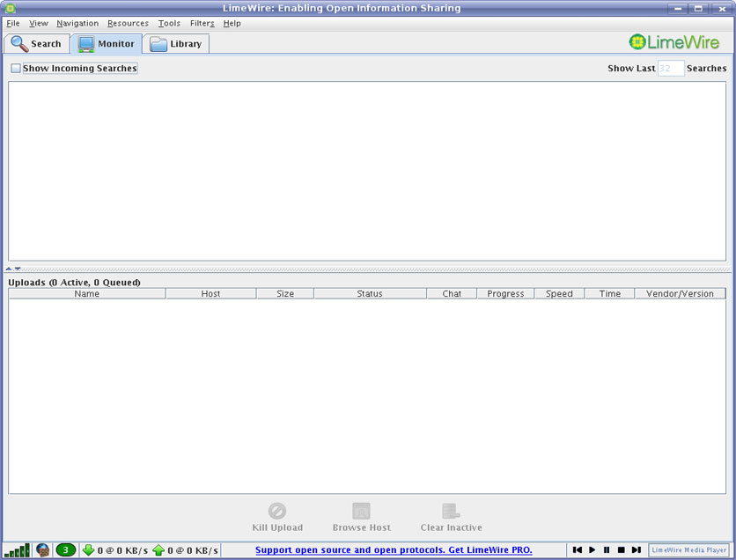
Task: Click the firewall status globe icon
Action: pyautogui.click(x=43, y=549)
